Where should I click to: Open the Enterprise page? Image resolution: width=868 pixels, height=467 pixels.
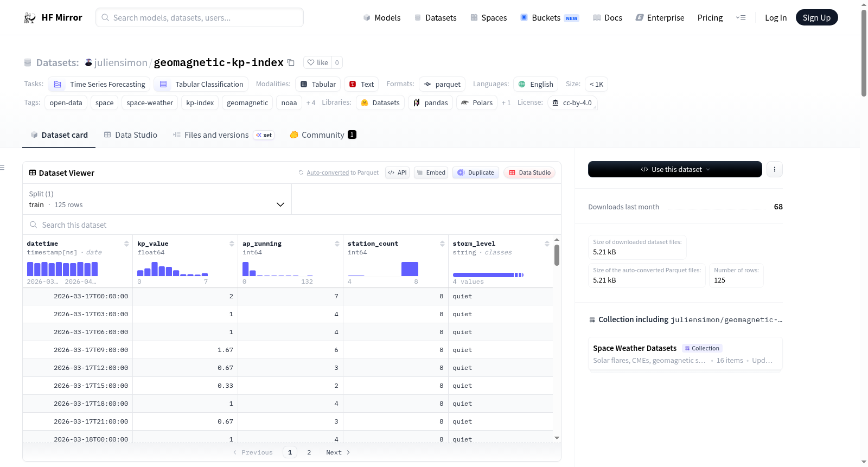coord(660,18)
